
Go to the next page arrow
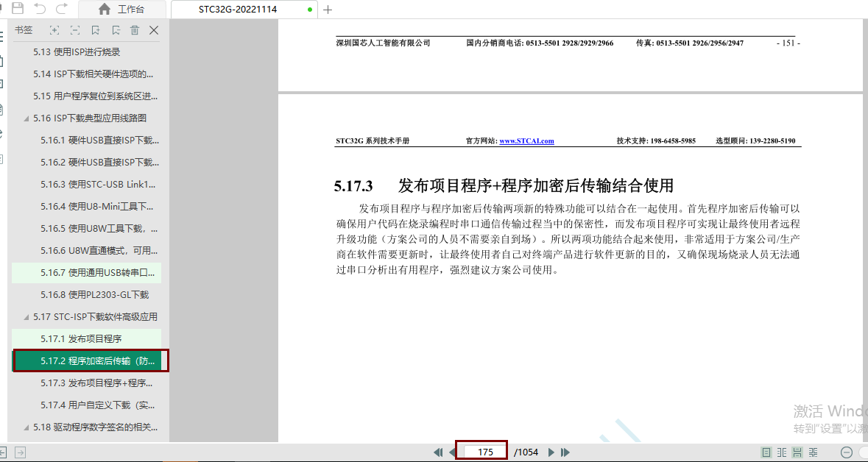click(x=551, y=452)
